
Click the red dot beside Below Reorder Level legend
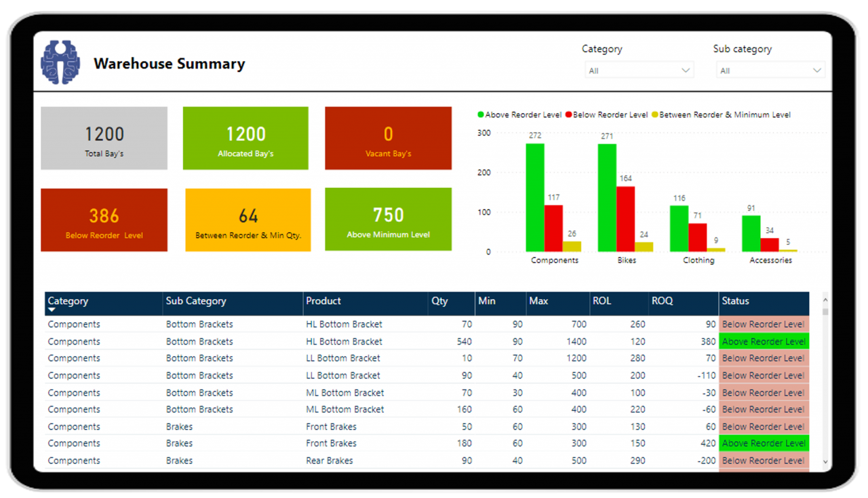click(x=570, y=114)
